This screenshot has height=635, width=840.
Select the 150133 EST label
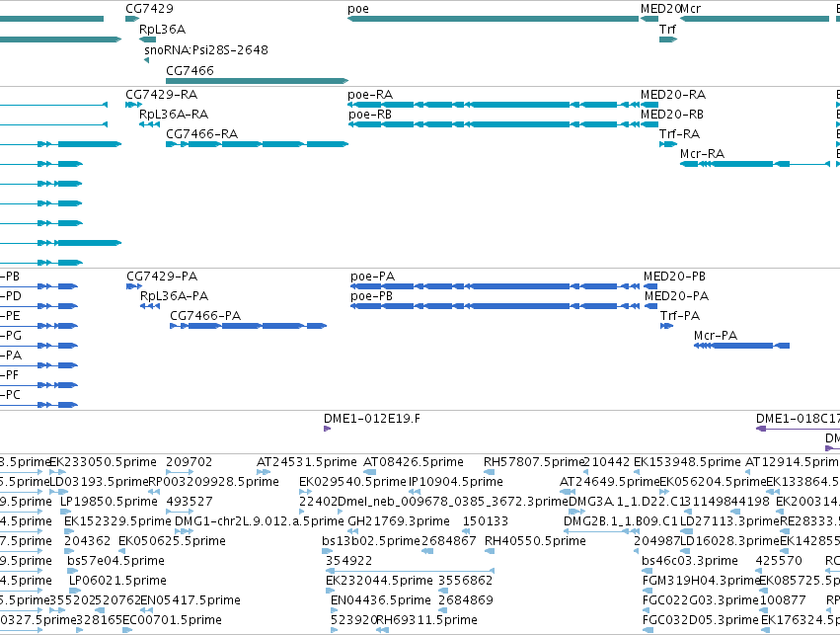coord(486,521)
